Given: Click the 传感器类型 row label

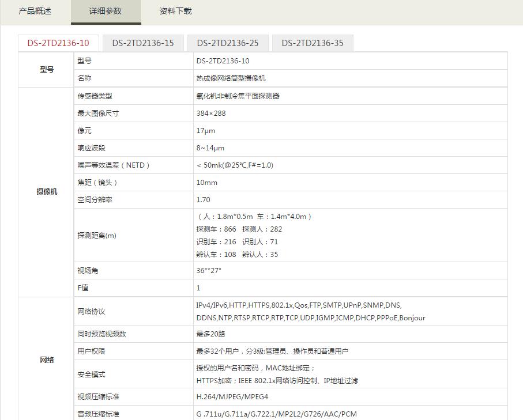Looking at the screenshot, I should pos(95,96).
